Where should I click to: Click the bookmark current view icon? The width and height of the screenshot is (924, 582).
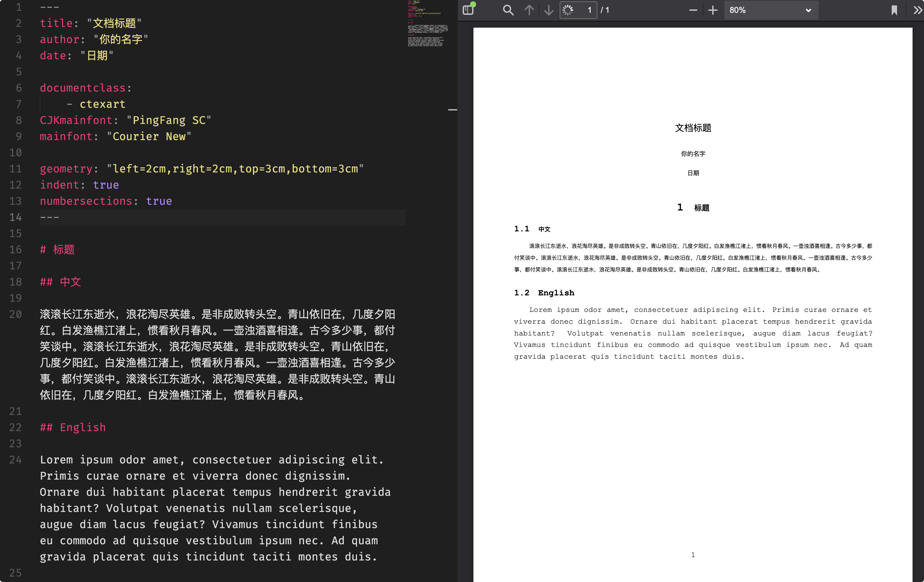tap(894, 10)
